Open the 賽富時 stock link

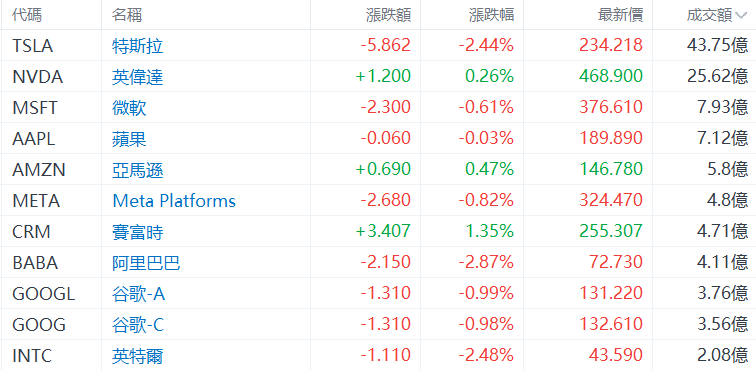(138, 233)
